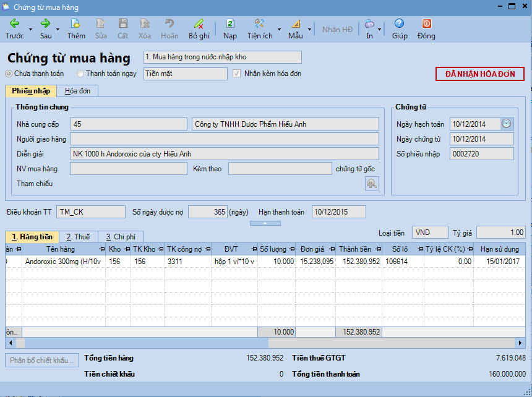Collapse the header section with arrow
This screenshot has height=397, width=532.
[265, 223]
